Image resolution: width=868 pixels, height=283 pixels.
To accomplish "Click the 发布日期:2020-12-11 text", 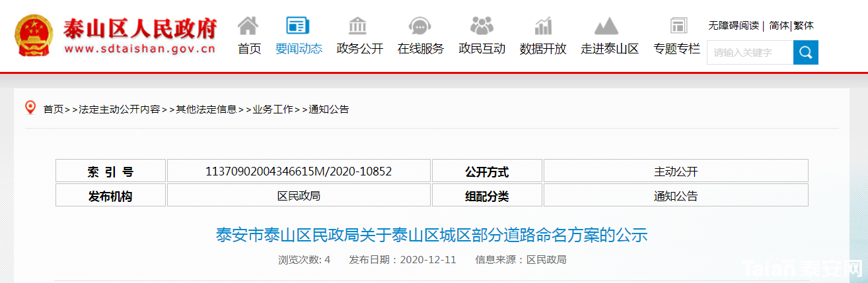I will (x=403, y=259).
